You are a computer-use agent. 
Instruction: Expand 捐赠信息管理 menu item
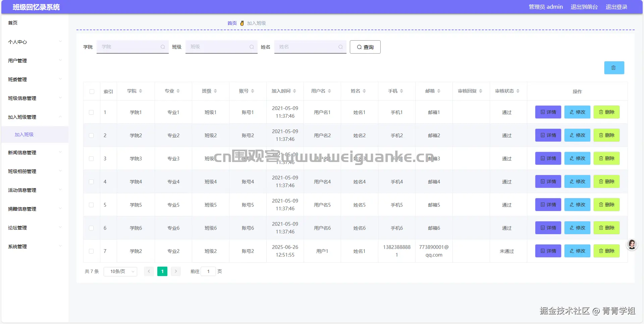35,209
